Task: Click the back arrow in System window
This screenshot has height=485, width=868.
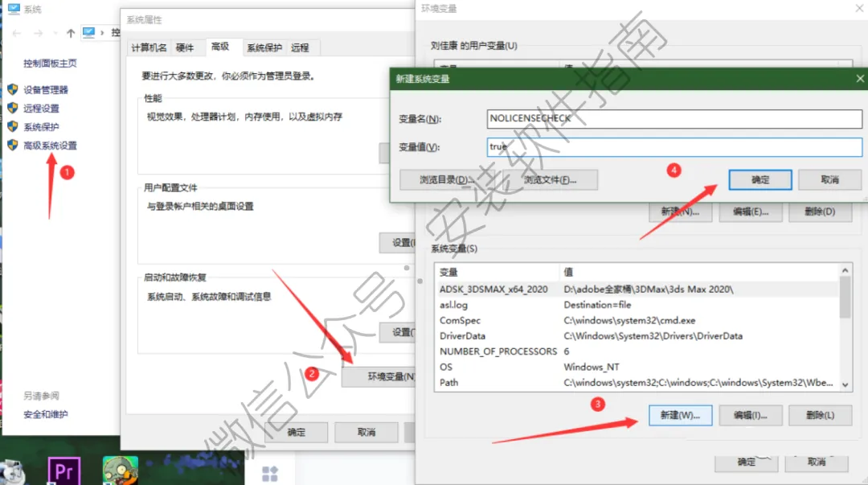Action: [17, 33]
